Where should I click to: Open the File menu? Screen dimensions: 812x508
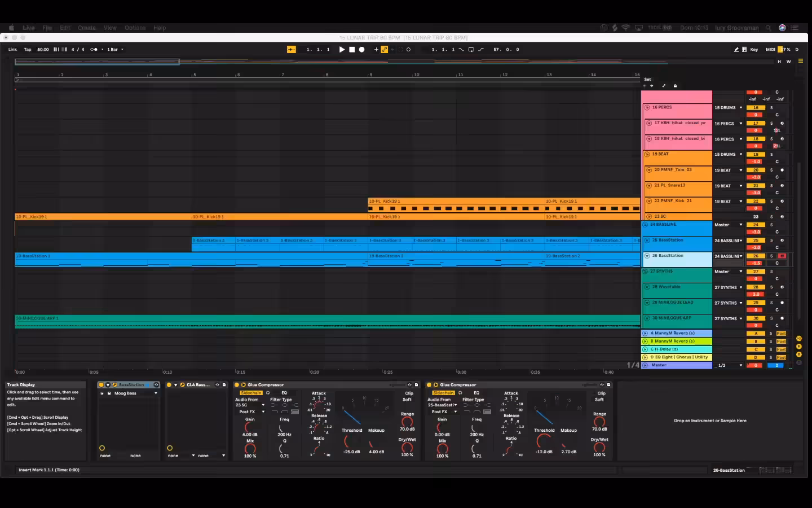pos(47,28)
